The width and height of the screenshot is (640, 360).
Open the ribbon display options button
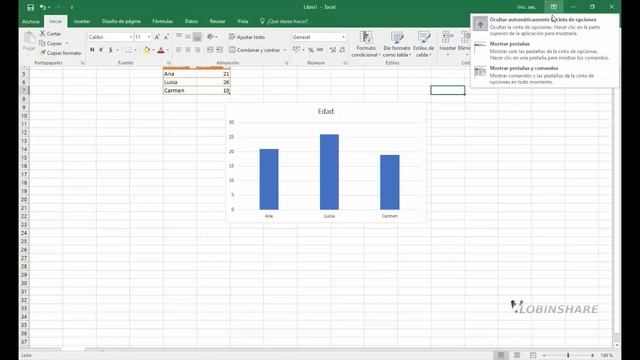[553, 7]
